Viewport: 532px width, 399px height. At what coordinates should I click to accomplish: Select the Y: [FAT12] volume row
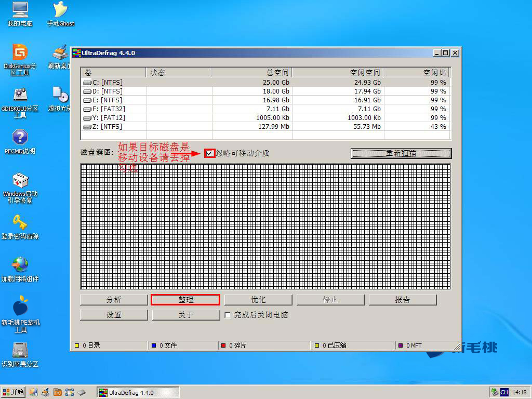pos(265,118)
